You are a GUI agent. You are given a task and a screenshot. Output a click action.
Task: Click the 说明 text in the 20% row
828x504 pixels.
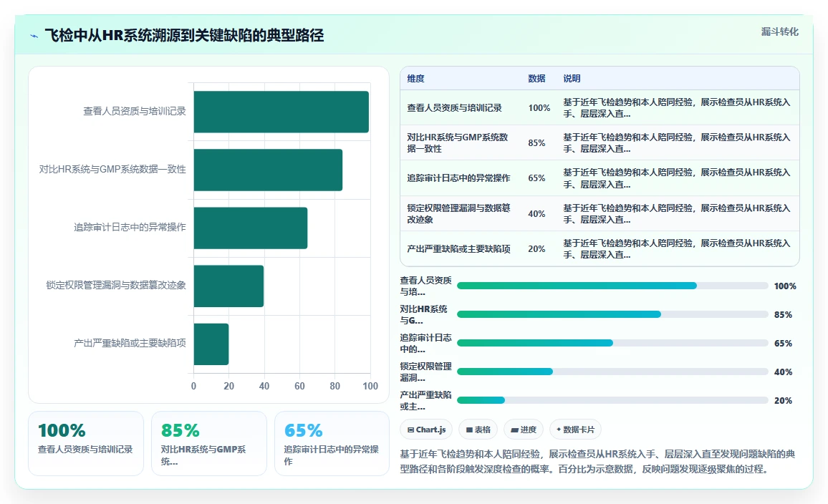click(676, 248)
